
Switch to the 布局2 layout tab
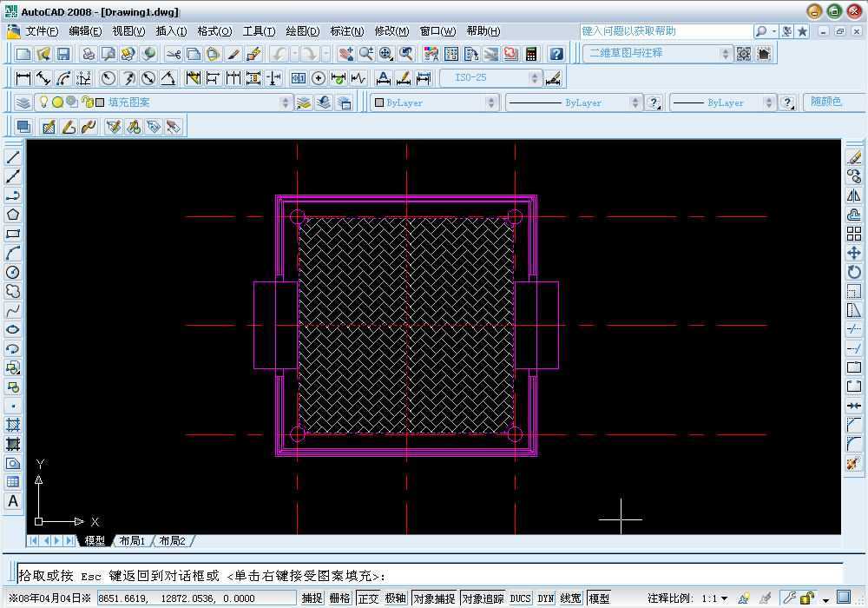(x=172, y=541)
